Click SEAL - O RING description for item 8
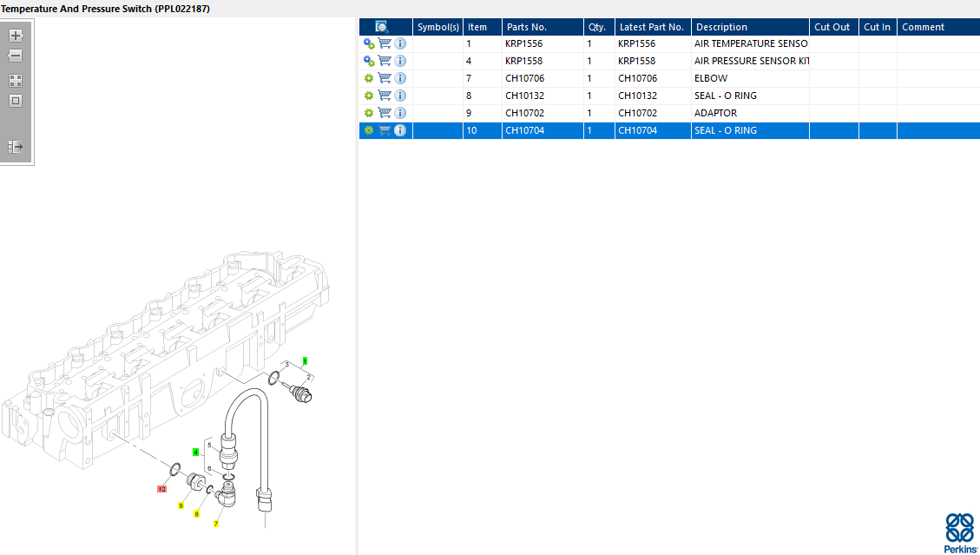The image size is (980, 555). coord(750,96)
